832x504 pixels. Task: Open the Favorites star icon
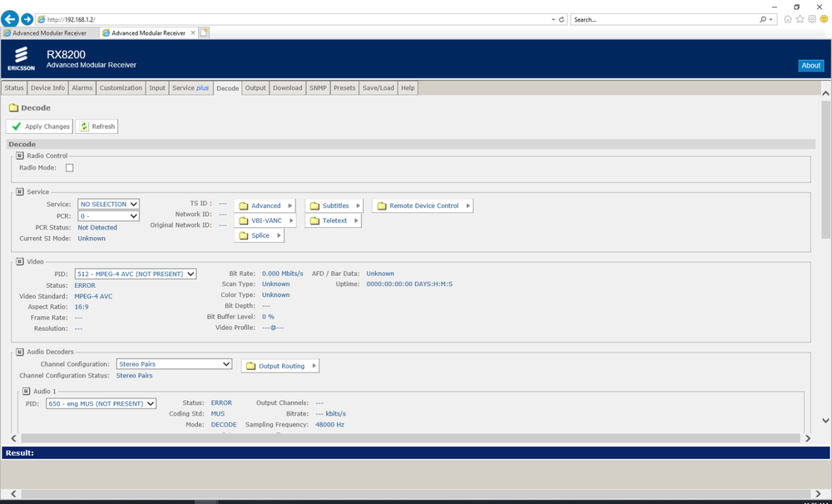pyautogui.click(x=800, y=19)
